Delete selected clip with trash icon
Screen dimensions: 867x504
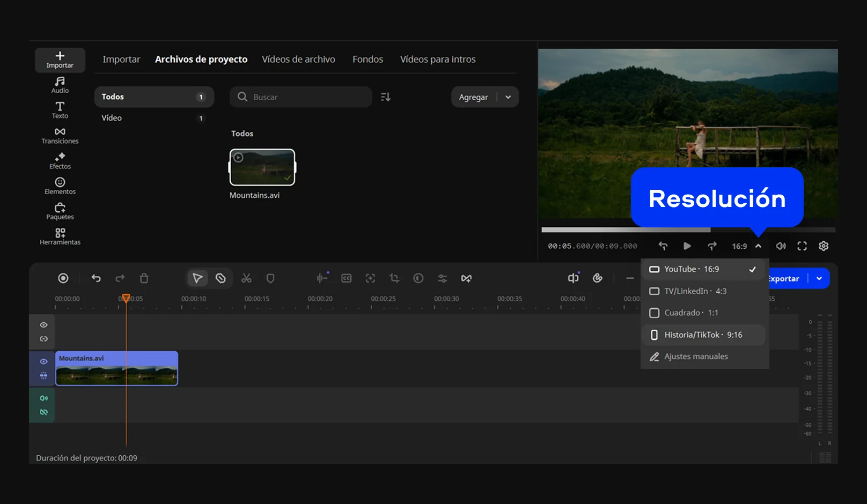tap(144, 278)
